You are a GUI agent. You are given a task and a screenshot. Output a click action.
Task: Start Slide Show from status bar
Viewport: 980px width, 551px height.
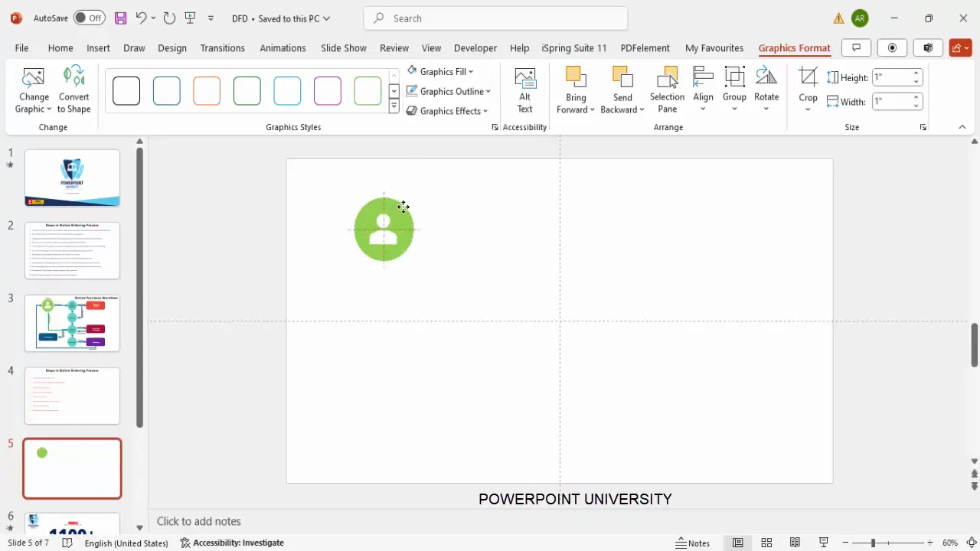point(824,543)
